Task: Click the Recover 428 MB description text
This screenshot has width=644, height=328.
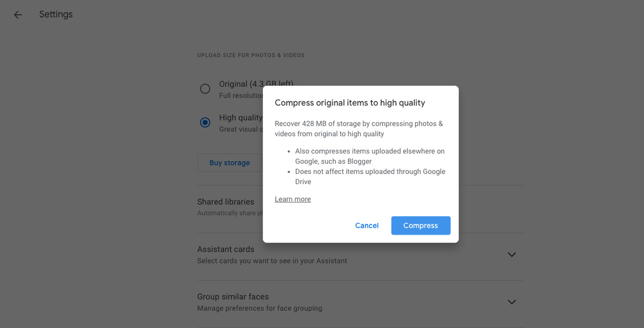Action: (358, 128)
